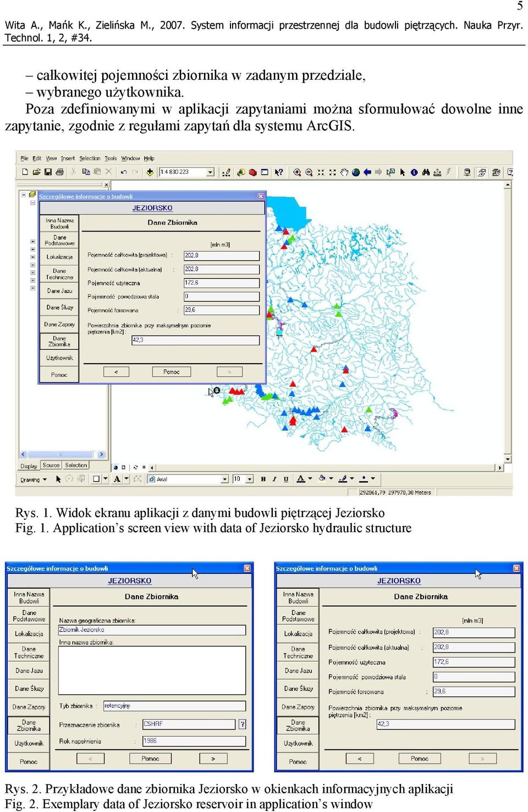The height and width of the screenshot is (812, 528).
Task: Open the map scale 1:4 830 223 dropdown
Action: pyautogui.click(x=210, y=172)
